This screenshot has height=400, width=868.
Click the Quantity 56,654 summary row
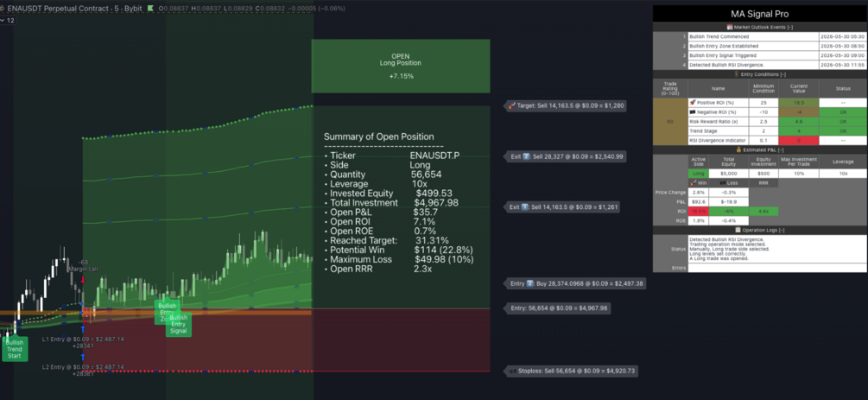tap(383, 175)
